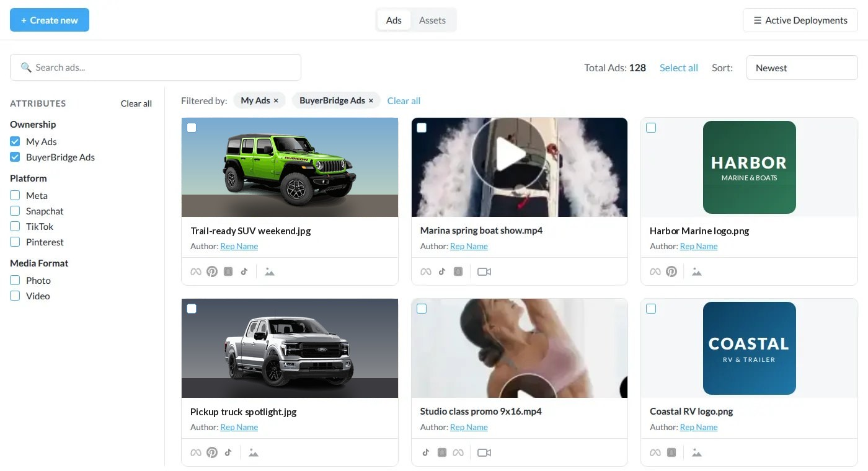
Task: Enable the Meta platform filter checkbox
Action: (x=15, y=195)
